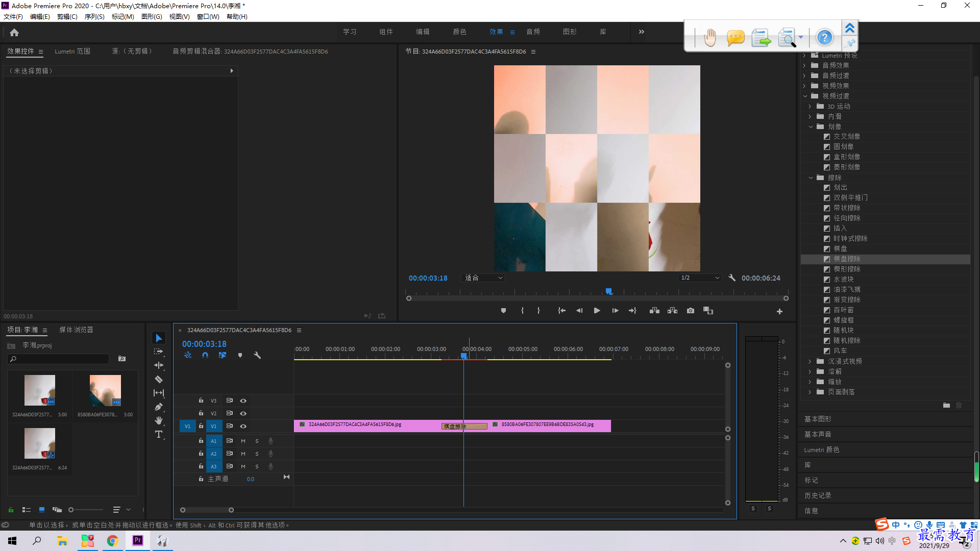Screen dimensions: 980x551
Task: Open 剪辑(C) menu
Action: coord(67,17)
